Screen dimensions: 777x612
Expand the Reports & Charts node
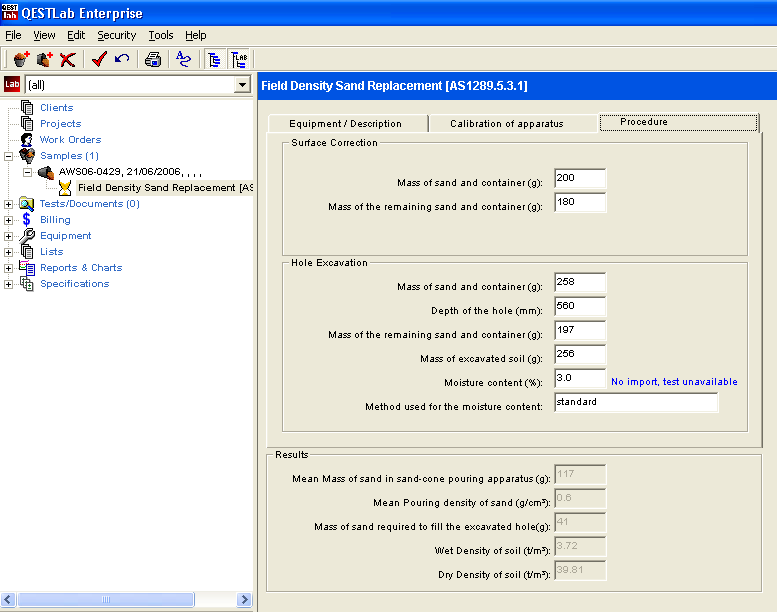10,268
